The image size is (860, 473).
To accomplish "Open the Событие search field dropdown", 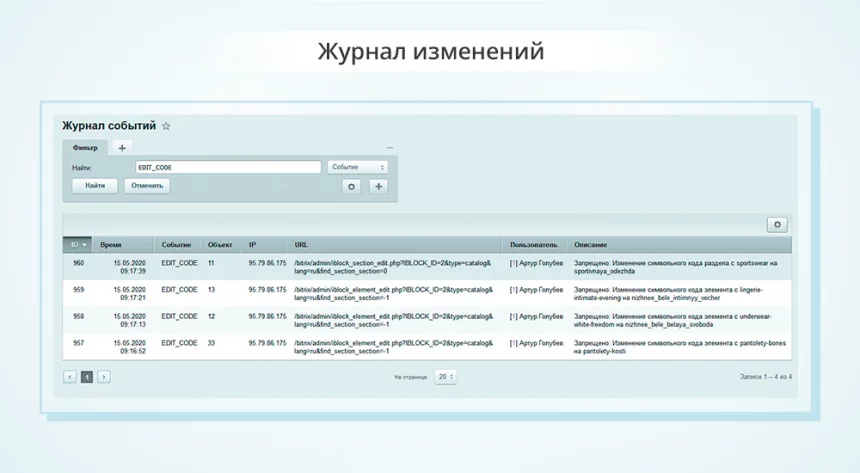I will pyautogui.click(x=357, y=168).
